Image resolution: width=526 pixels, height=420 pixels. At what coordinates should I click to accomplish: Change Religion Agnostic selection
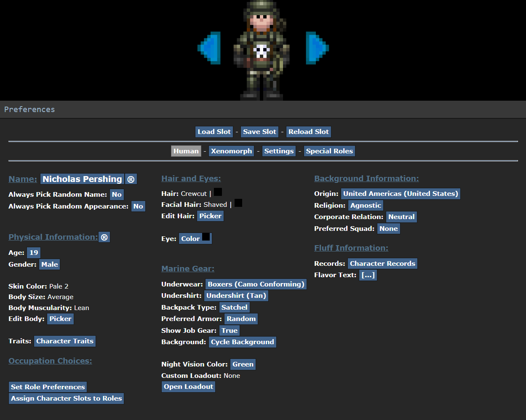[x=366, y=206]
